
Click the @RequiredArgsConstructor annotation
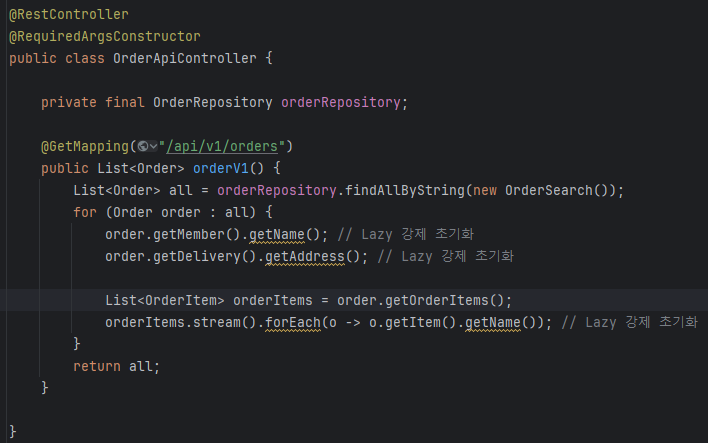[x=105, y=37]
